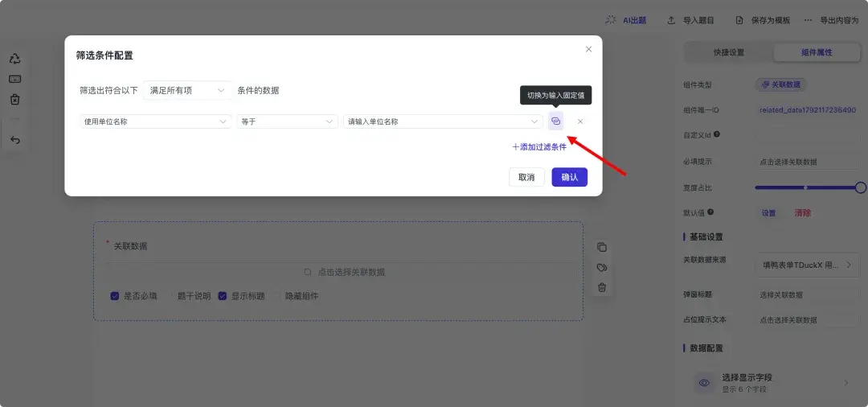This screenshot has height=407, width=868.
Task: Click the switch-to-fixed-value input icon
Action: point(556,121)
